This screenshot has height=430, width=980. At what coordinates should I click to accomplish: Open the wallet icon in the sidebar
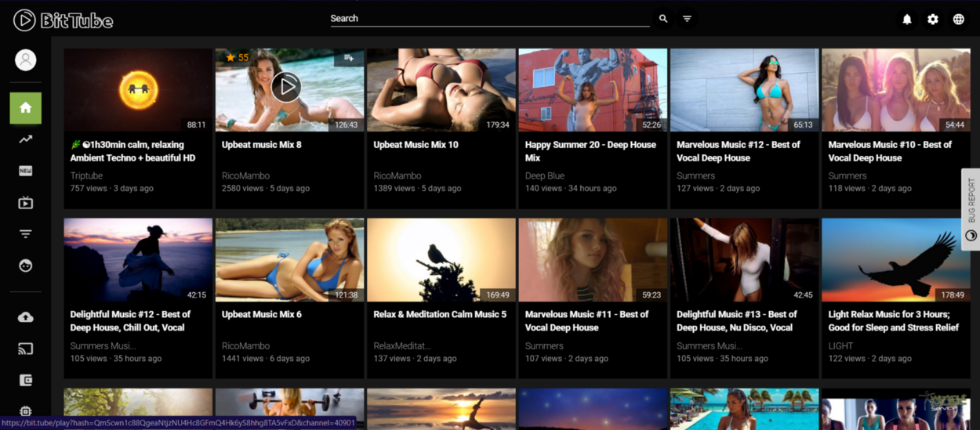click(x=26, y=380)
